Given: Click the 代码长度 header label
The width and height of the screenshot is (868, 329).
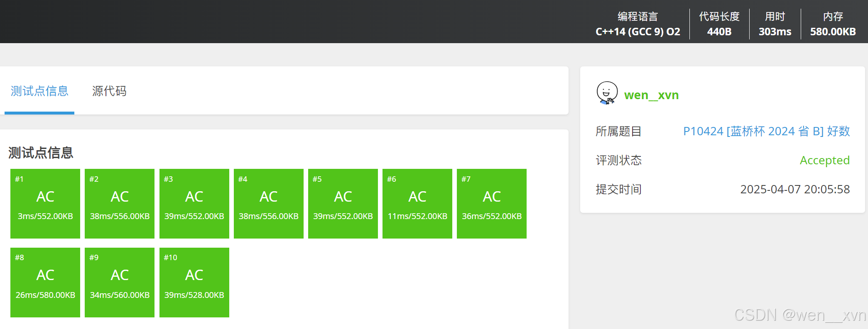Looking at the screenshot, I should (719, 17).
